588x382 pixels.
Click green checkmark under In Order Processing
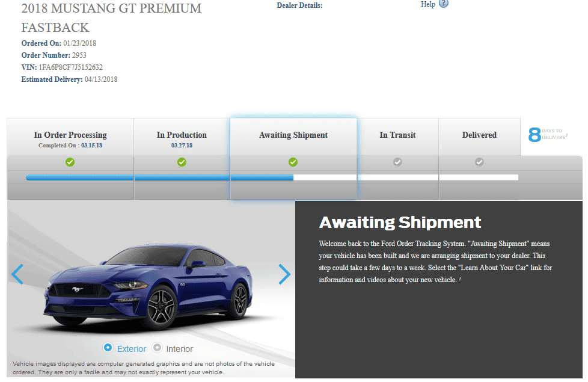click(70, 162)
